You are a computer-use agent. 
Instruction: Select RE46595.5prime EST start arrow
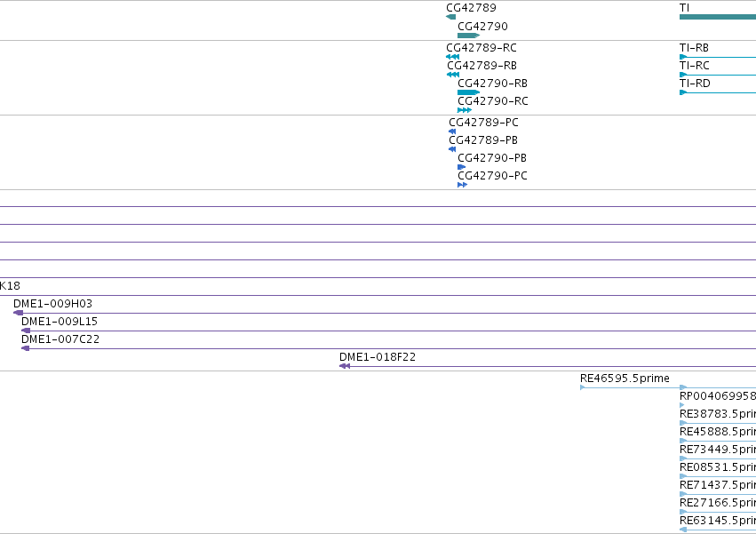(583, 387)
